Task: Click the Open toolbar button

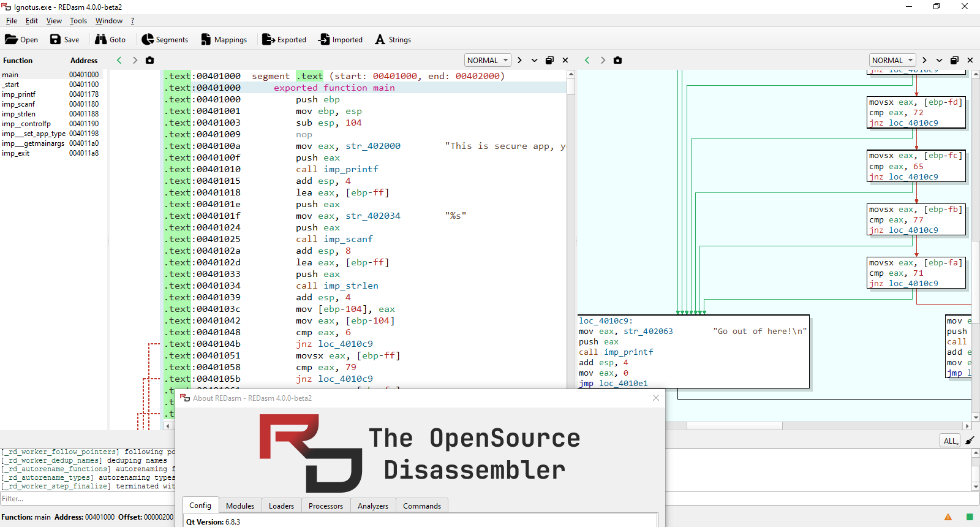Action: coord(21,39)
